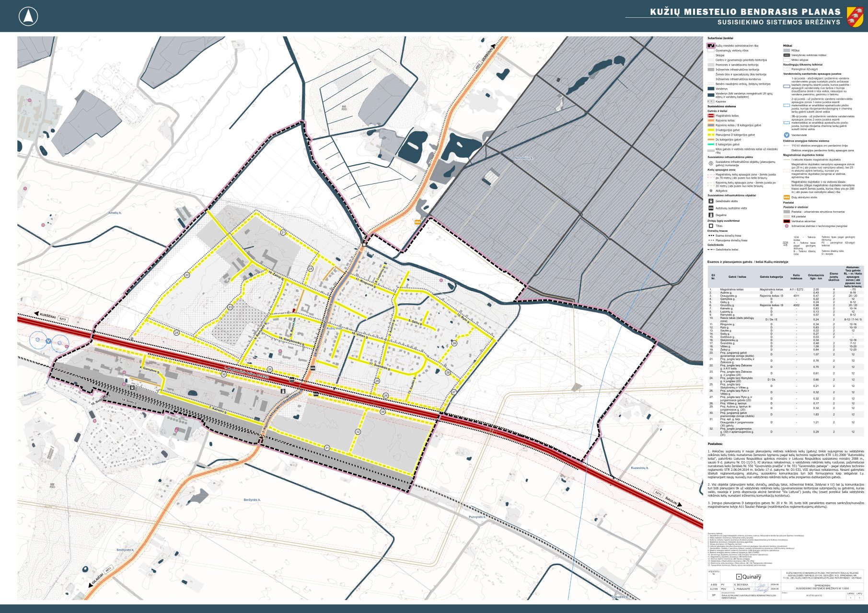Click the 'Pastabos:' notes heading
The image size is (868, 613).
pyautogui.click(x=715, y=444)
